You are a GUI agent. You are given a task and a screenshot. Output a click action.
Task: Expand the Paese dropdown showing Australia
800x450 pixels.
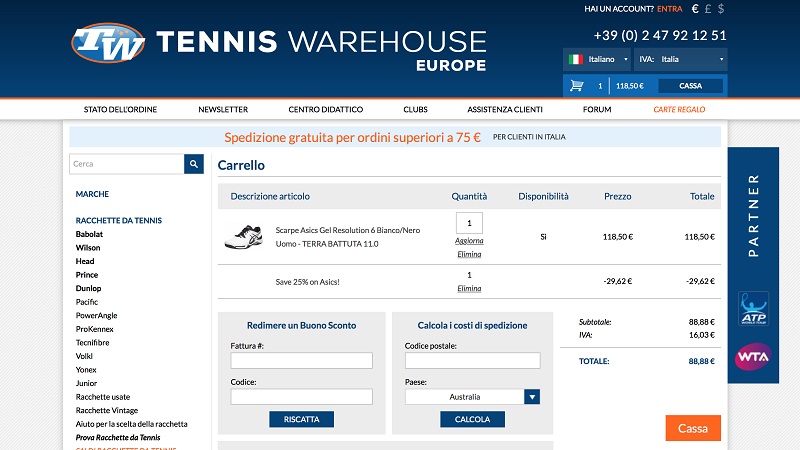click(x=532, y=397)
